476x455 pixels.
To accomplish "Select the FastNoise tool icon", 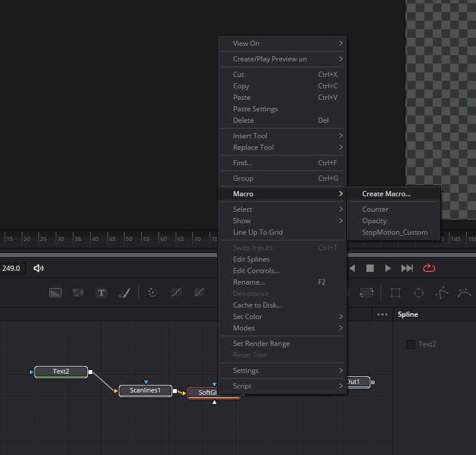I will [x=78, y=293].
